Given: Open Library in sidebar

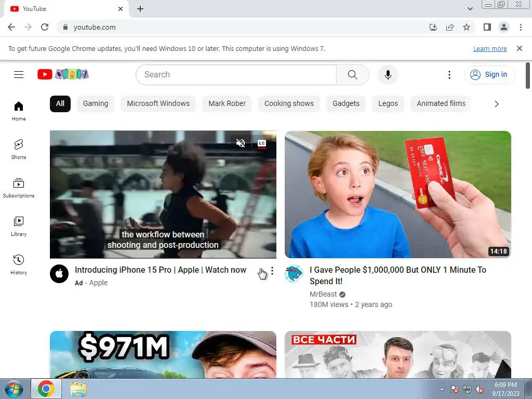Looking at the screenshot, I should click(19, 227).
